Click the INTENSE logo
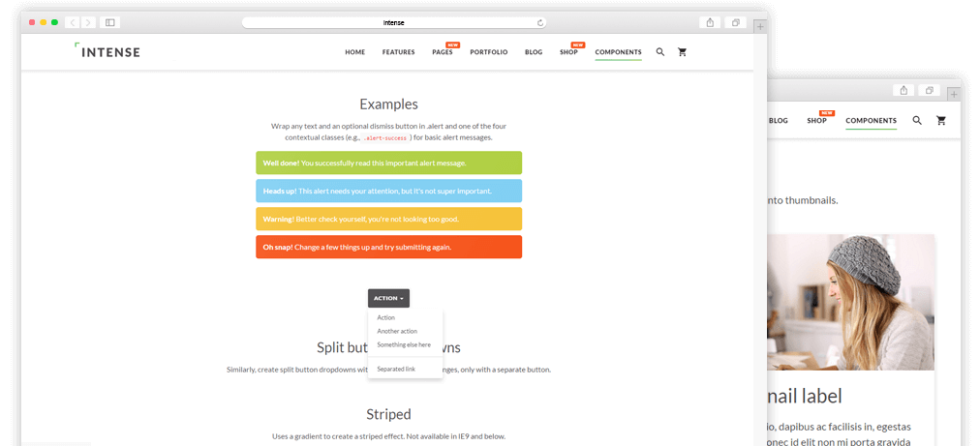Screen dimensions: 980x446 pyautogui.click(x=107, y=51)
